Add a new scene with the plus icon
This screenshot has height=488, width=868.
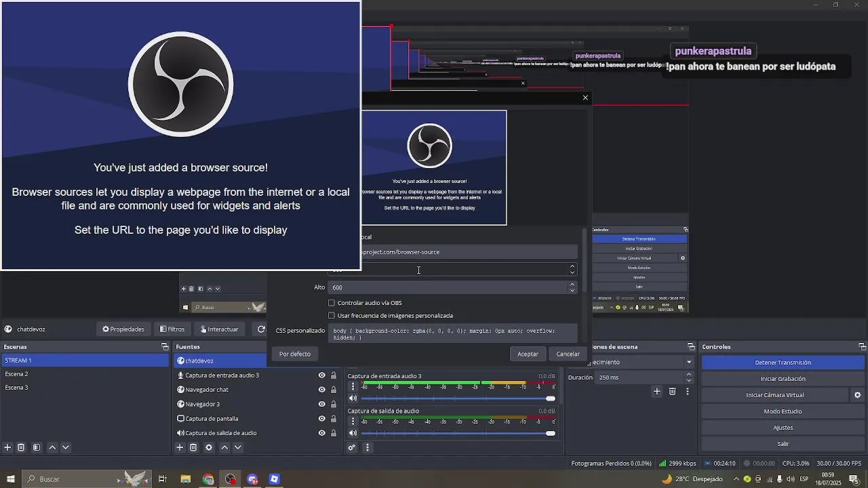pos(7,447)
